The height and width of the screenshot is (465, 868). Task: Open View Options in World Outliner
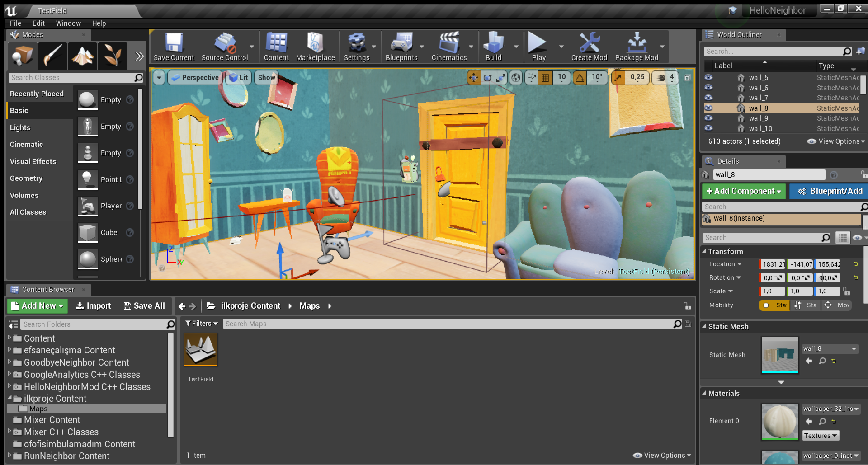tap(836, 141)
